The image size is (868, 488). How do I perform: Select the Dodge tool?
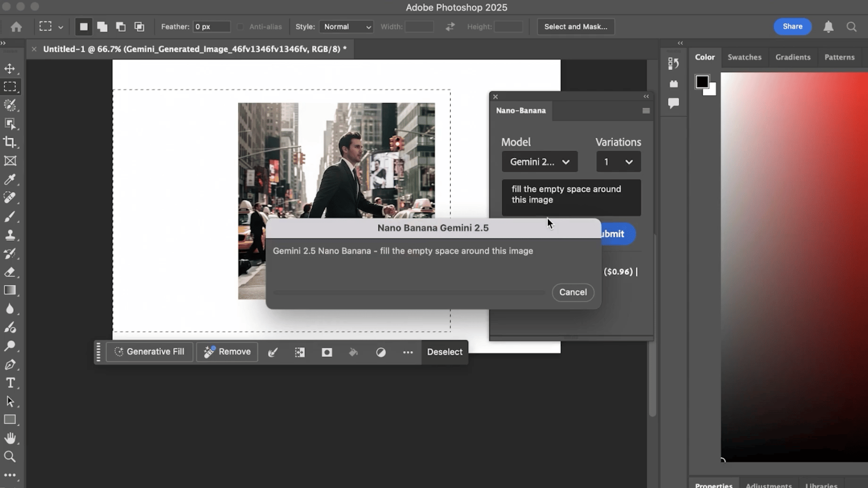point(10,346)
